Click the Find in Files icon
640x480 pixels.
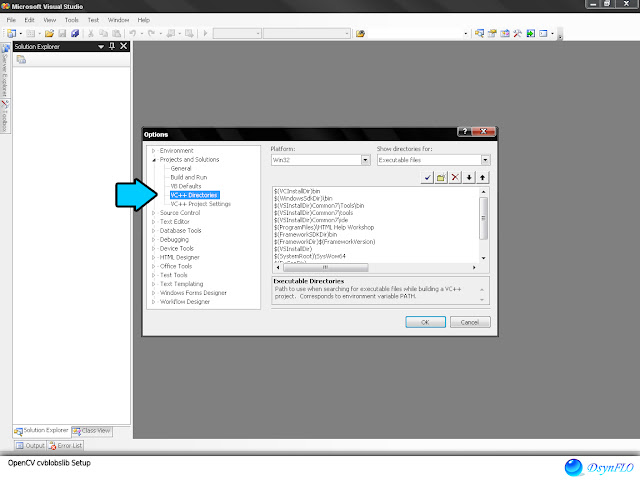coord(360,33)
